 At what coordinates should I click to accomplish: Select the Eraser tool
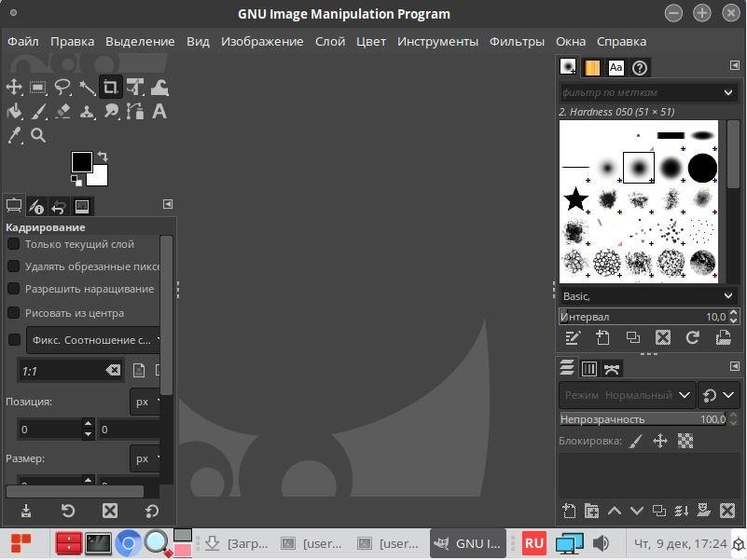pos(62,112)
